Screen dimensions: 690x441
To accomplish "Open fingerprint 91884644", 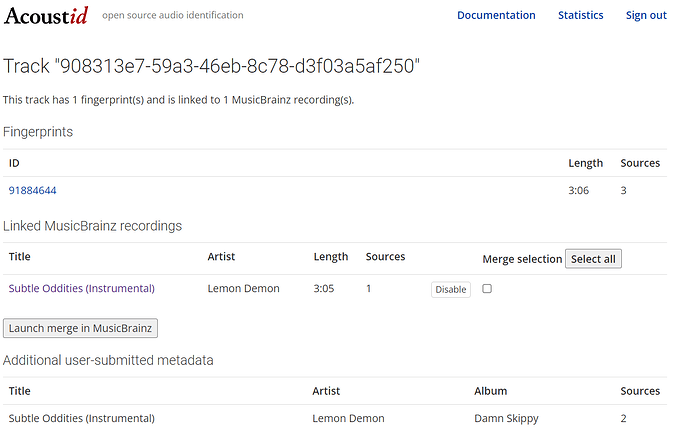I will [32, 190].
